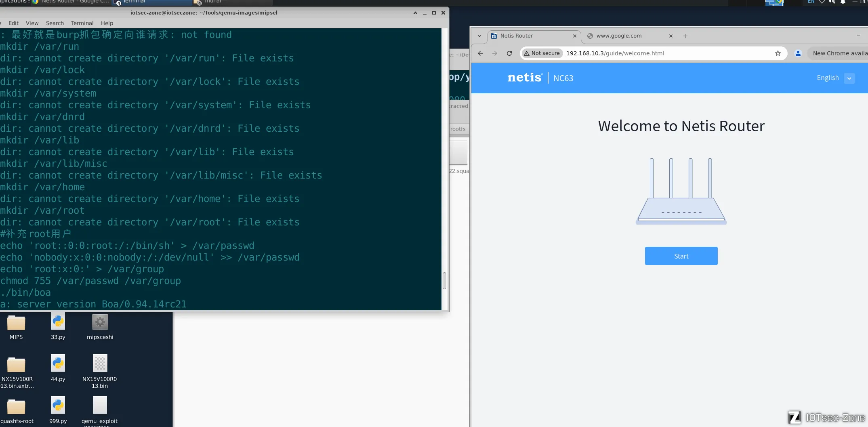Open the Search menu in Terminal
Viewport: 868px width, 427px height.
pyautogui.click(x=55, y=23)
